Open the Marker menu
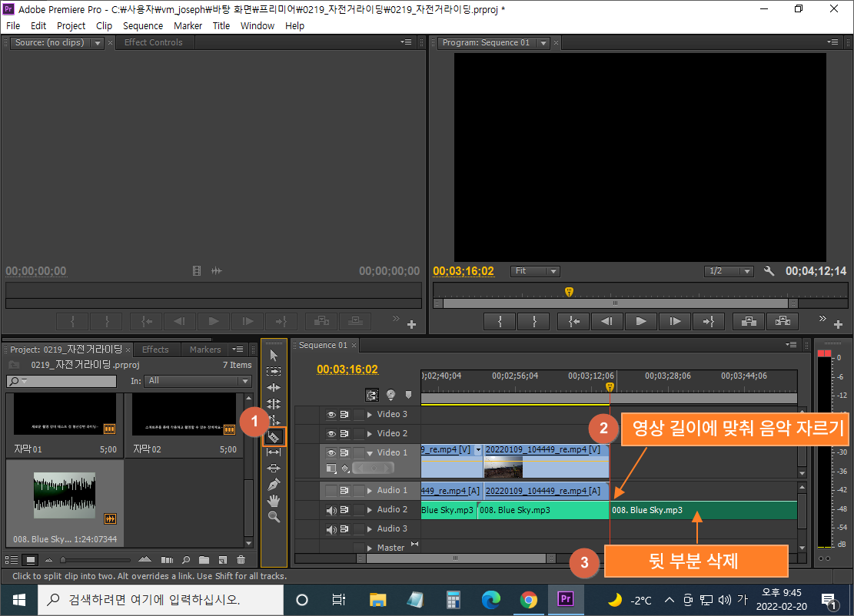Viewport: 854px width, 616px height. click(188, 25)
